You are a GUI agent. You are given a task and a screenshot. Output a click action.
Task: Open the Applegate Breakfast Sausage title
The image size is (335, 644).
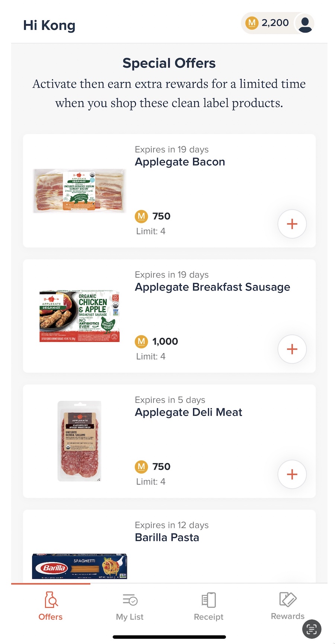coord(212,287)
